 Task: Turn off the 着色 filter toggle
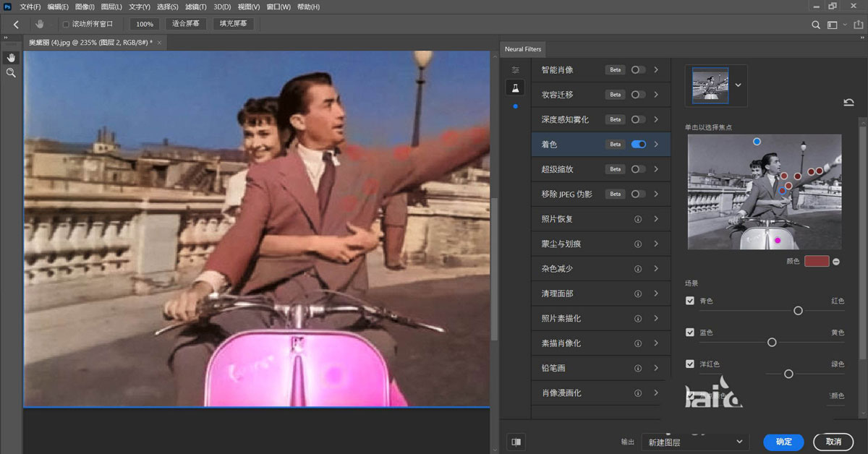point(638,145)
